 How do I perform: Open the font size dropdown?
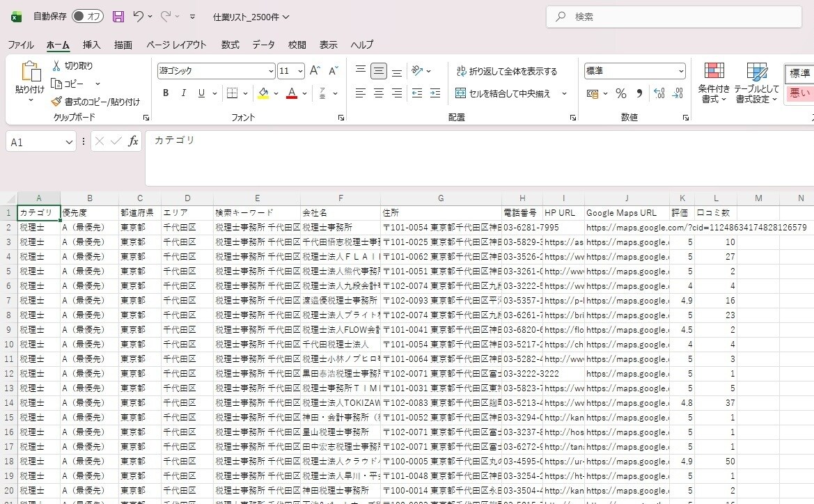coord(301,71)
